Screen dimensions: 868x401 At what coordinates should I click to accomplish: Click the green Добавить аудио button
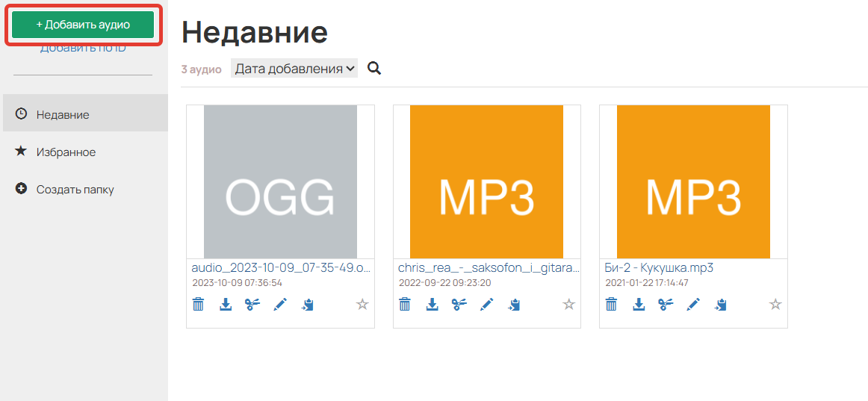pos(83,25)
